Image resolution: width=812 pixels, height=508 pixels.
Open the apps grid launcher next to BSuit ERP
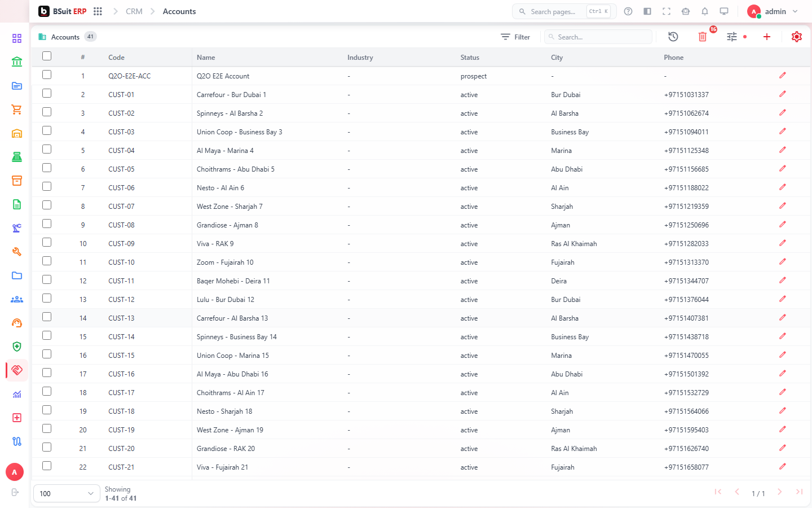pos(98,11)
